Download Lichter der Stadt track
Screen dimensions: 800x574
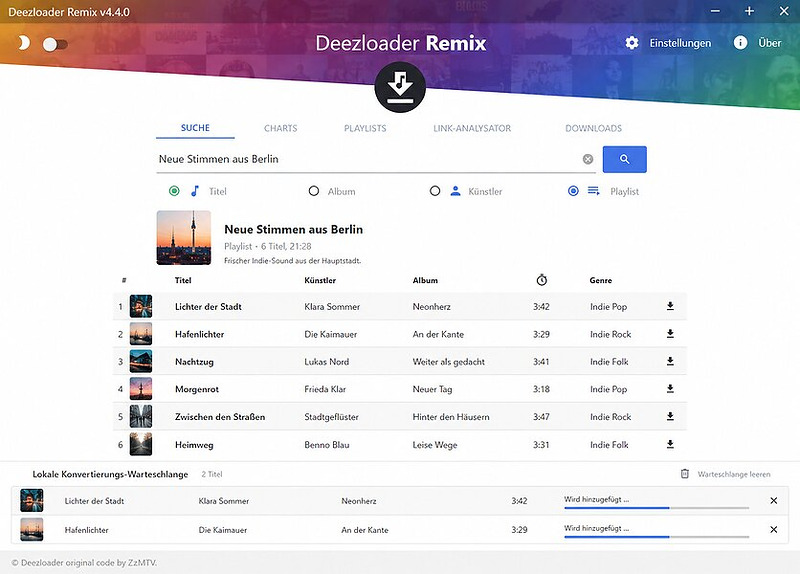tap(670, 306)
